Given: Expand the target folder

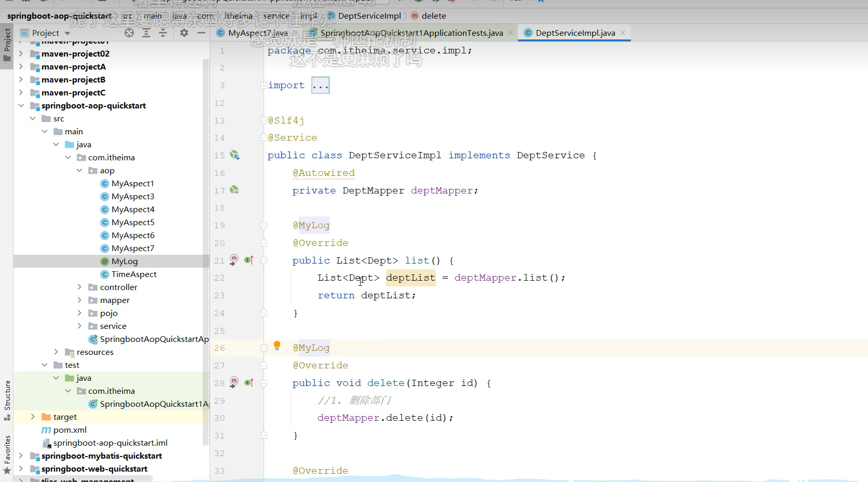Looking at the screenshot, I should click(x=33, y=417).
